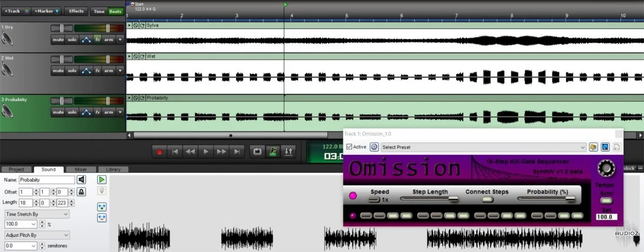This screenshot has height=252, width=644.
Task: Click the Probability (%) slider in Omission
Action: click(546, 199)
